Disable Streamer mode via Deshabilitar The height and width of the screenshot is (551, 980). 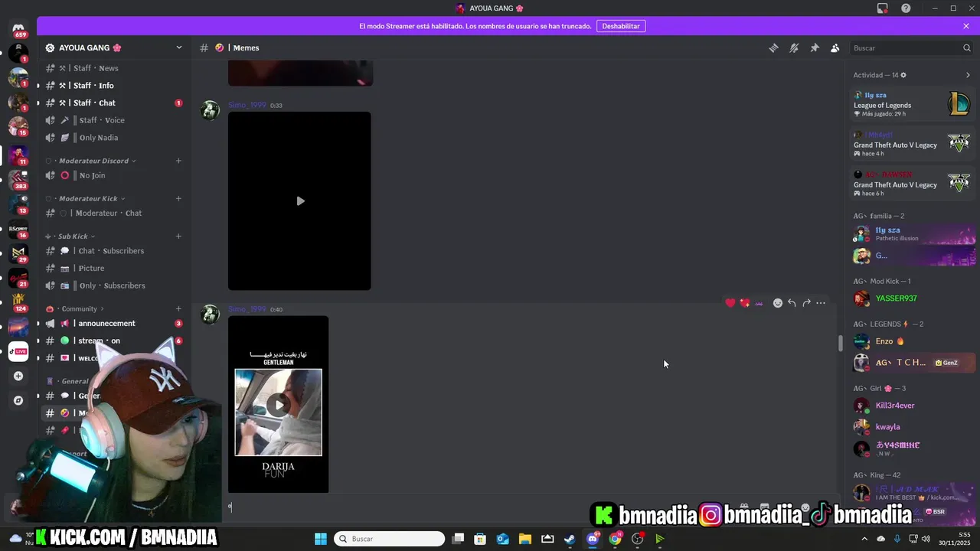click(x=621, y=26)
